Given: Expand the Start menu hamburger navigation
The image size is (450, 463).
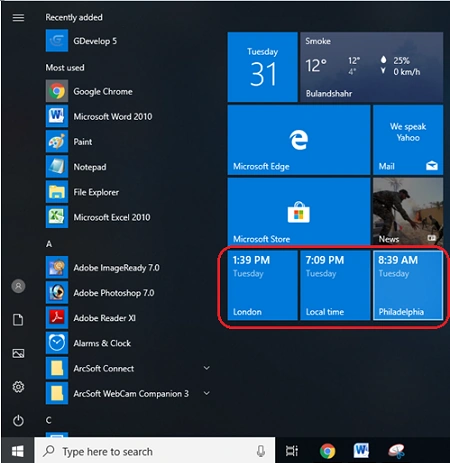Looking at the screenshot, I should click(x=18, y=17).
